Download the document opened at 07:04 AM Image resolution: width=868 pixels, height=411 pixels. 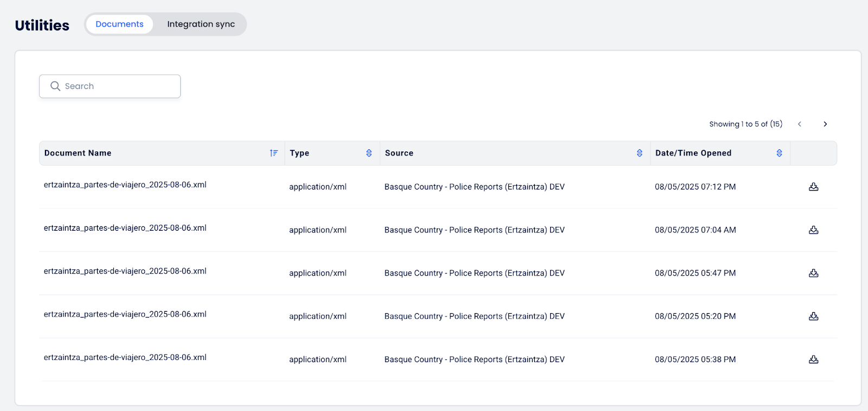coord(813,230)
